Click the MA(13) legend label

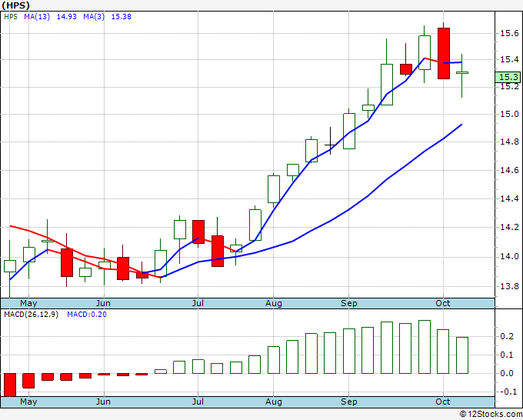pos(37,17)
